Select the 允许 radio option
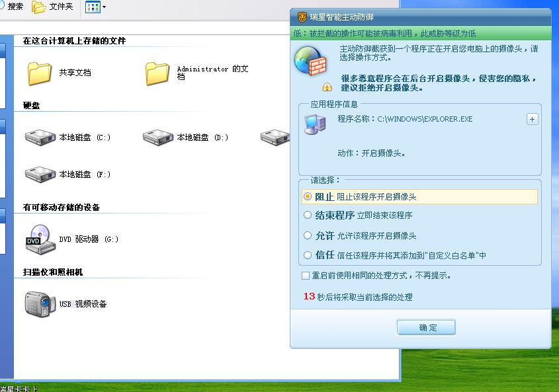The width and height of the screenshot is (559, 392). (308, 235)
